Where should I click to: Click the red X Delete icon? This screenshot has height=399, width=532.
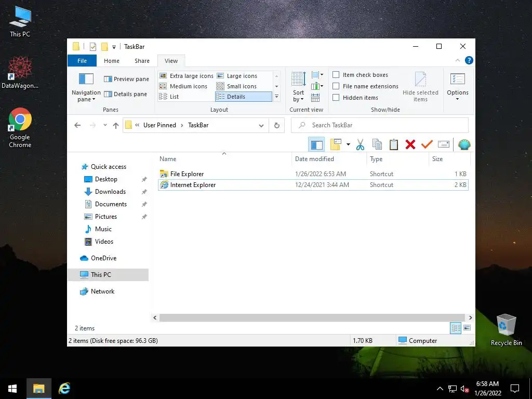410,144
